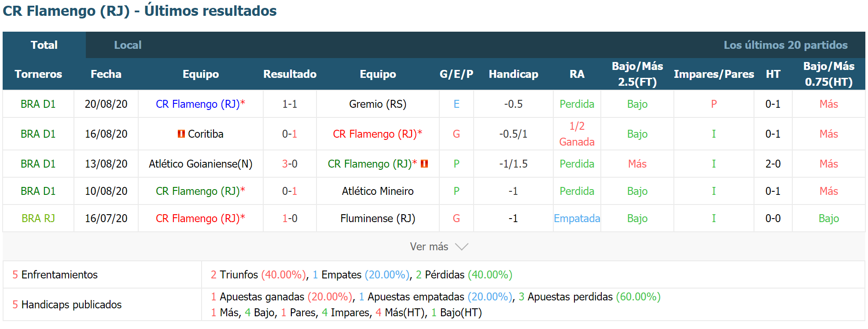Open Atlético Mineiro team link

pos(378,191)
